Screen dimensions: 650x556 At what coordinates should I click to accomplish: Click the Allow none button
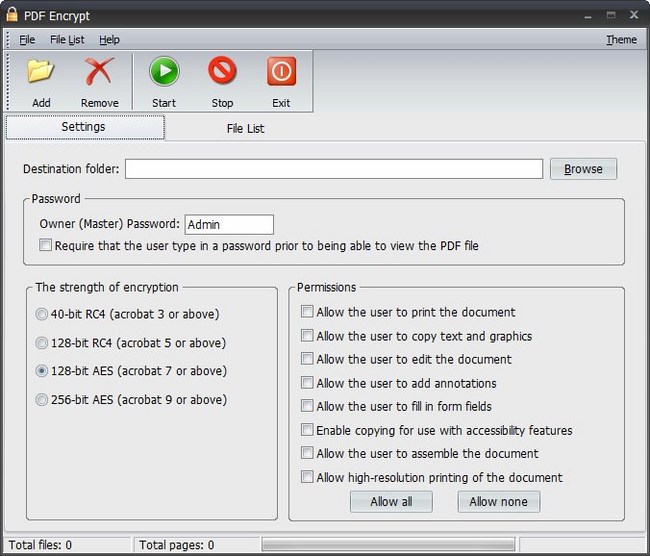[x=499, y=502]
